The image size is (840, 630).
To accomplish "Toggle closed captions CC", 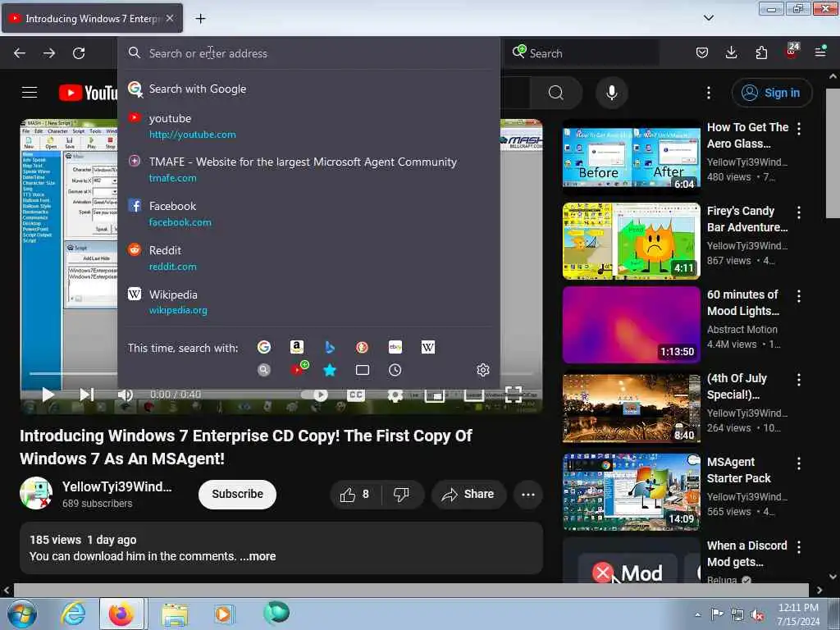I will tap(356, 395).
